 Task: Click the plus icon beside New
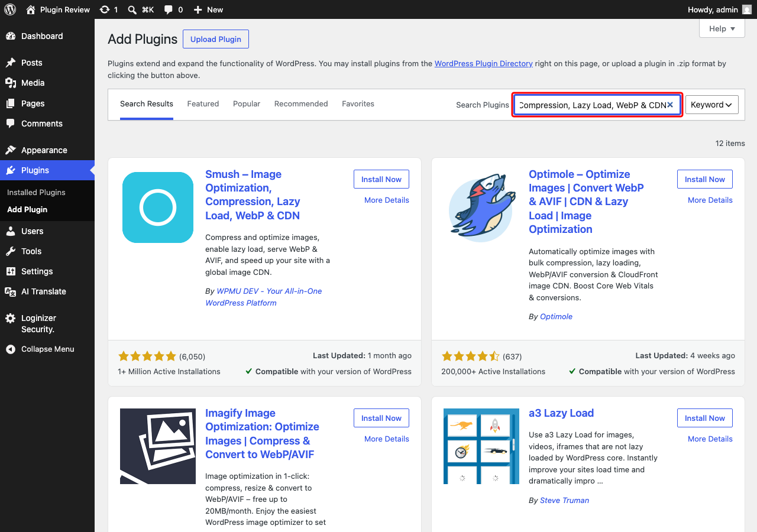tap(198, 9)
